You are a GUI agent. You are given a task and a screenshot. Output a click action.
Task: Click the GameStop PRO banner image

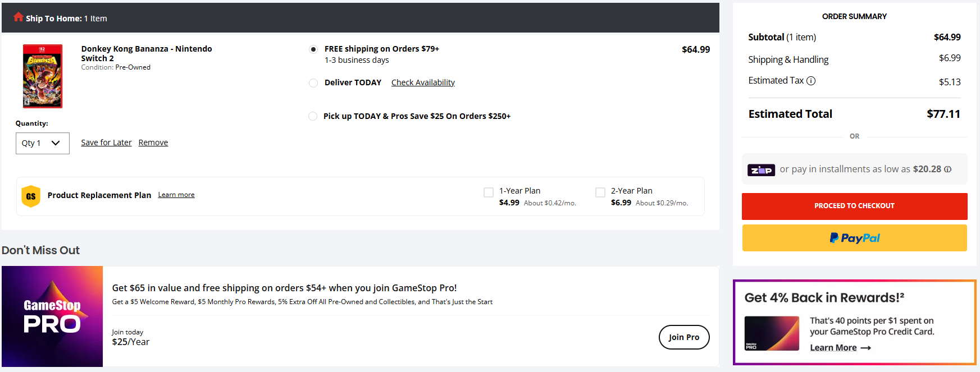pos(52,316)
